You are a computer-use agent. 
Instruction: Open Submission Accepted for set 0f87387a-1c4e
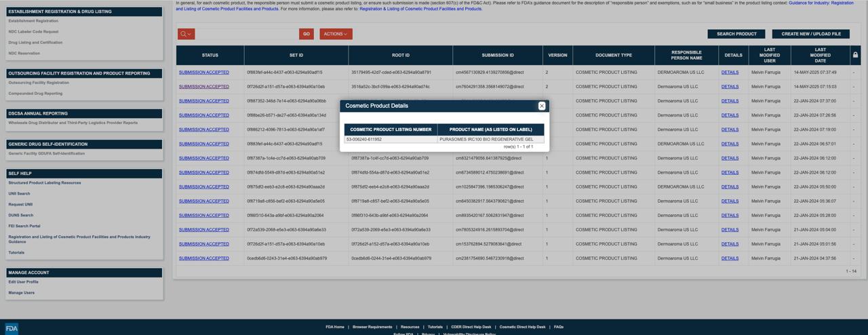point(204,158)
